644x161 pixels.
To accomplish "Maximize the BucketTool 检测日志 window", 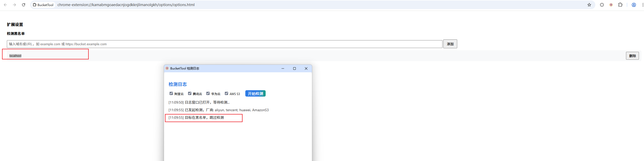I will tap(295, 68).
